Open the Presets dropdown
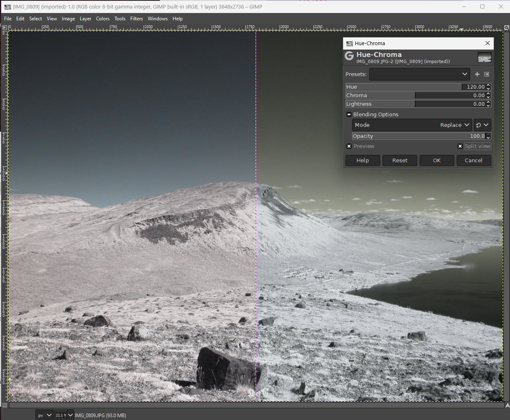 click(419, 74)
